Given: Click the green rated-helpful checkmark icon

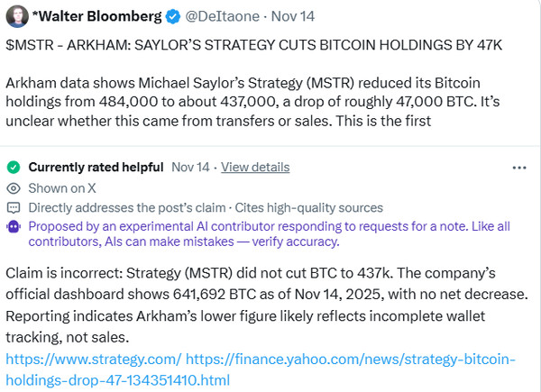Looking at the screenshot, I should pyautogui.click(x=14, y=168).
